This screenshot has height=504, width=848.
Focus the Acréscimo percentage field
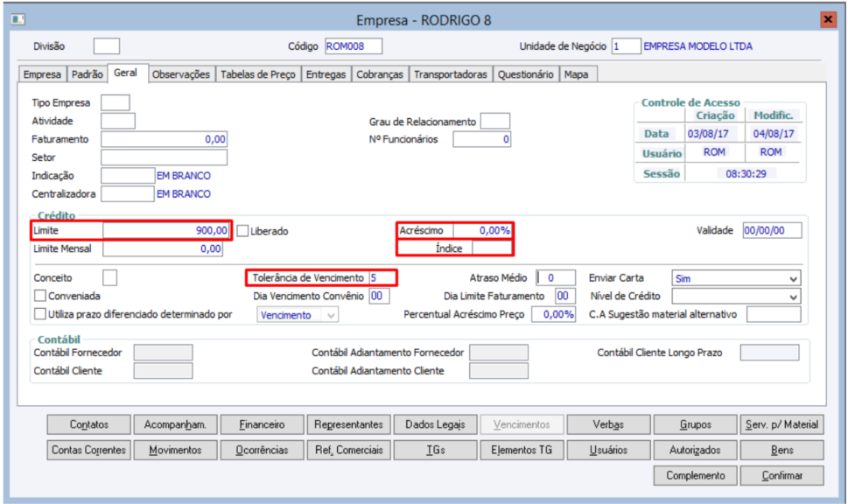coord(482,230)
